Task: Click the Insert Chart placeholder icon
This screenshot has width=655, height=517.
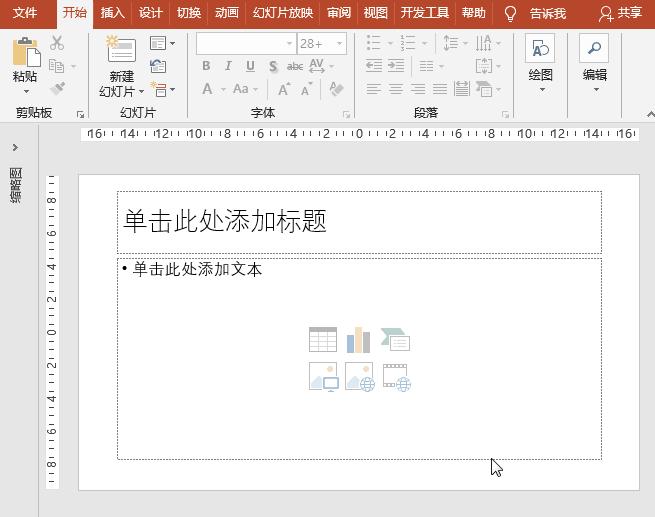Action: [358, 340]
